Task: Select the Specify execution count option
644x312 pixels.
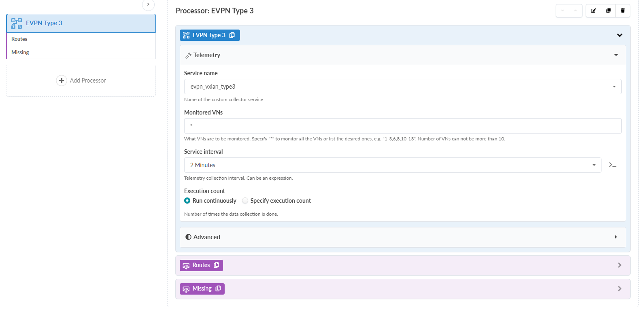Action: pos(245,201)
